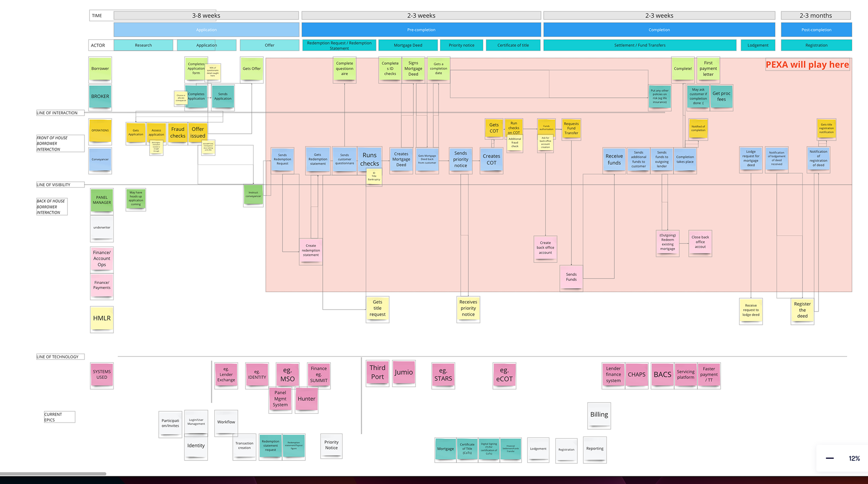Select the 'eg. MSO' pink sticky
868x484 pixels.
(288, 375)
